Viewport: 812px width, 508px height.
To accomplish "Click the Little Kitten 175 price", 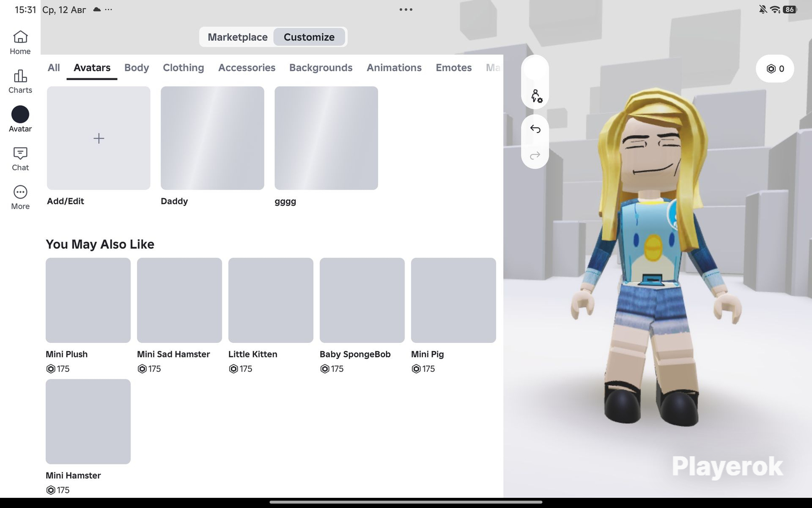I will click(241, 369).
